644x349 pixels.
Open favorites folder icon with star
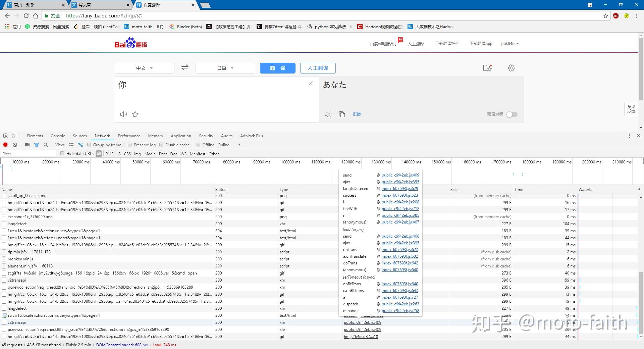click(487, 68)
